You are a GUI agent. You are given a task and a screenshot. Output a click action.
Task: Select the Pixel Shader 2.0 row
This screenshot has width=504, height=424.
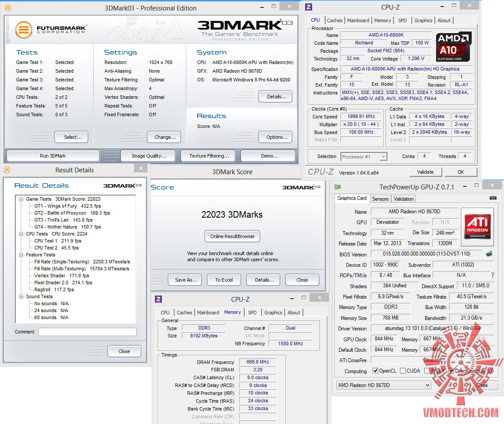coord(63,283)
